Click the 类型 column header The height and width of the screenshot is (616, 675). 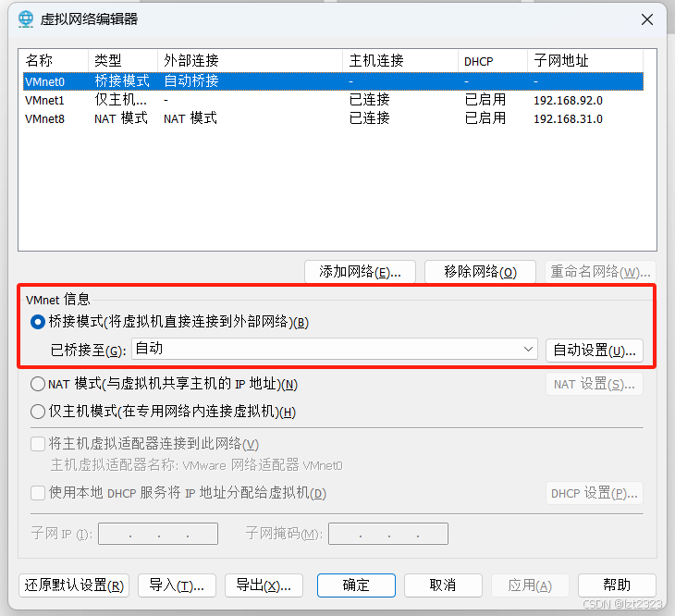[123, 61]
